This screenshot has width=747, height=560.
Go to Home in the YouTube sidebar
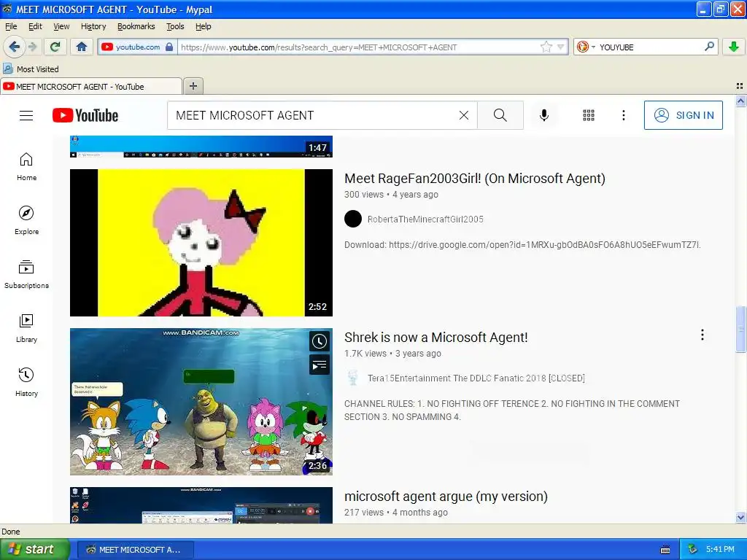[27, 167]
